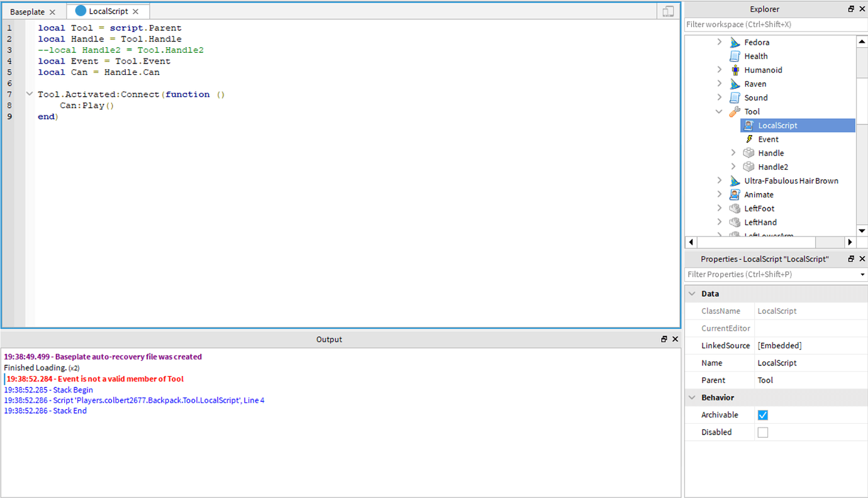Expand the Humanoid tree node
Image resolution: width=868 pixels, height=498 pixels.
coord(720,70)
